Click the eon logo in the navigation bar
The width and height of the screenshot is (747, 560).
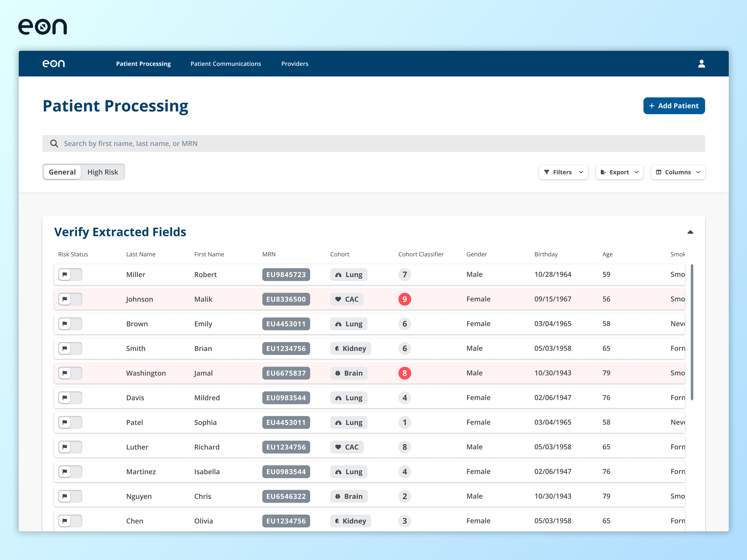[53, 63]
